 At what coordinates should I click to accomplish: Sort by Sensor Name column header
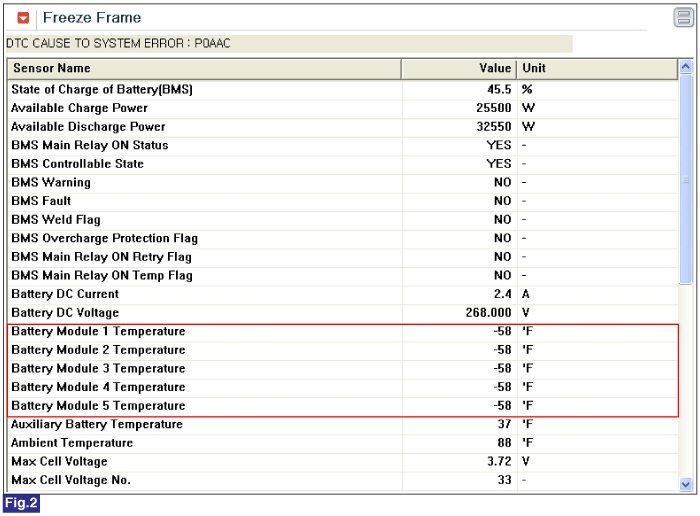click(204, 68)
